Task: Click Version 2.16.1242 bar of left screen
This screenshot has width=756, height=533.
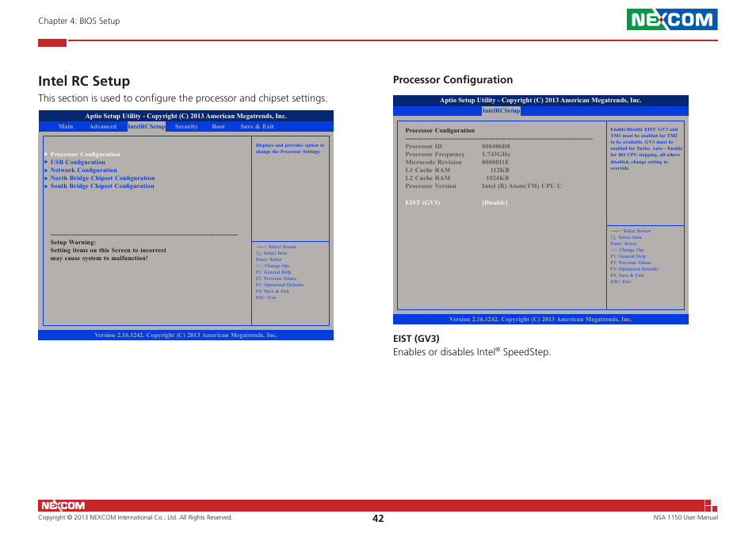Action: [x=185, y=336]
